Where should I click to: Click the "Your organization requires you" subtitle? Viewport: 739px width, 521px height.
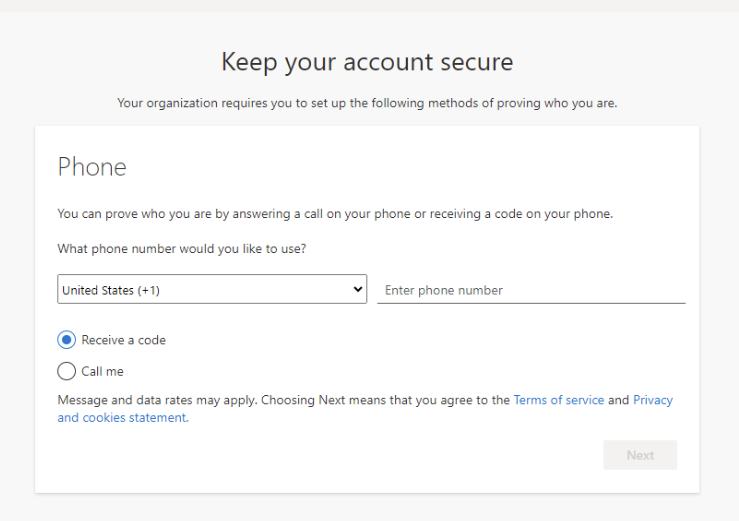[x=367, y=103]
